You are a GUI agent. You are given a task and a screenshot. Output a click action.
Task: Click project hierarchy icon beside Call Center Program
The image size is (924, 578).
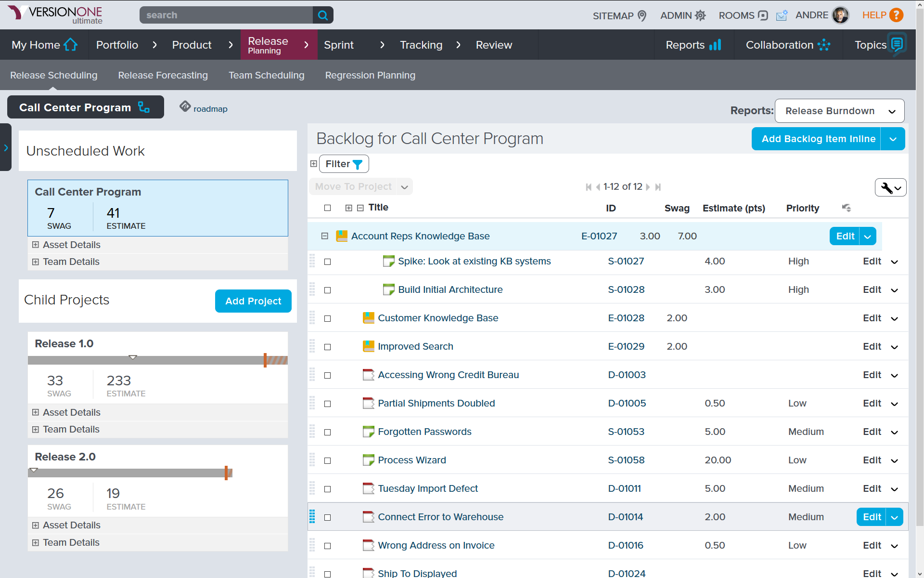tap(143, 107)
